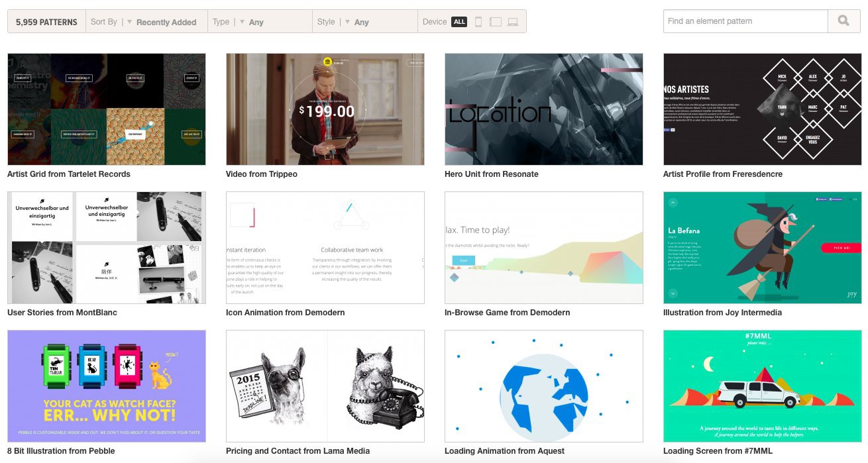The height and width of the screenshot is (463, 868).
Task: View the Lama Media pricing thumbnail
Action: pyautogui.click(x=325, y=386)
